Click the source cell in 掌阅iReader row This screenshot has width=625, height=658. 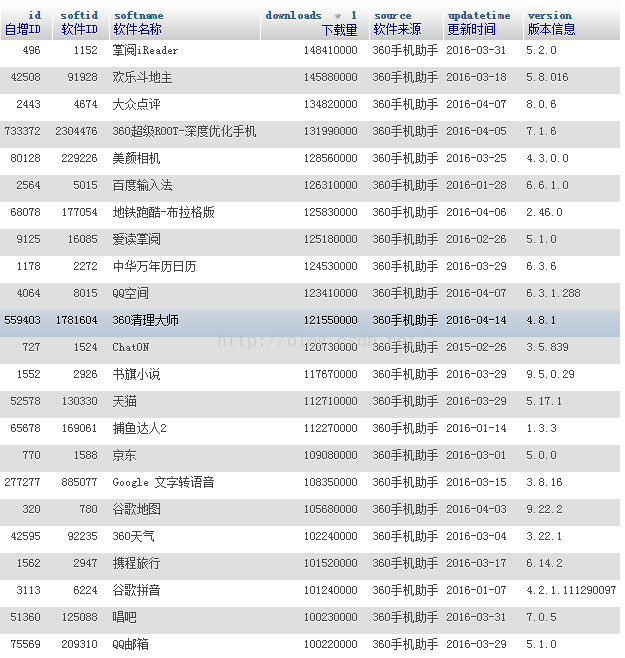(405, 50)
